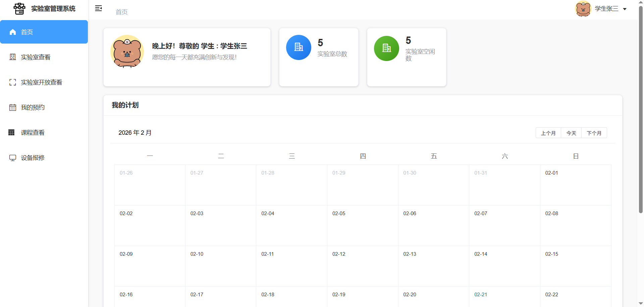Click the 我的计划 card header
The image size is (644, 307).
tap(363, 105)
